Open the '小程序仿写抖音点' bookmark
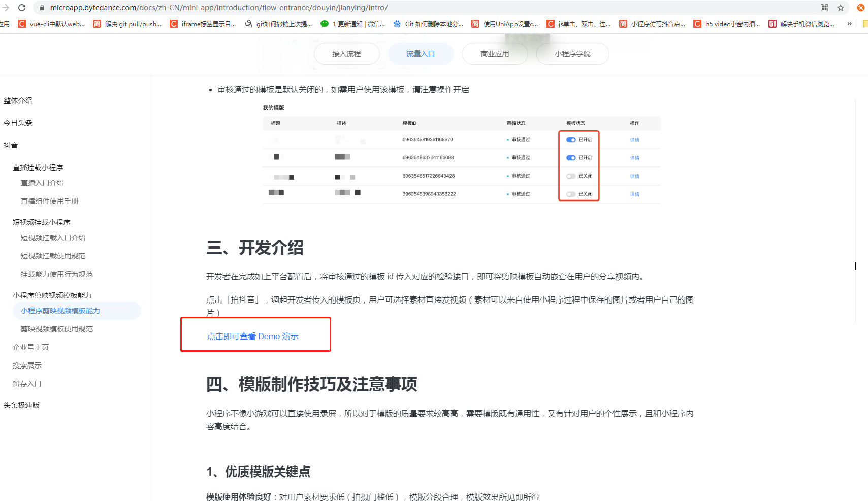Viewport: 868px width, 501px height. (653, 24)
